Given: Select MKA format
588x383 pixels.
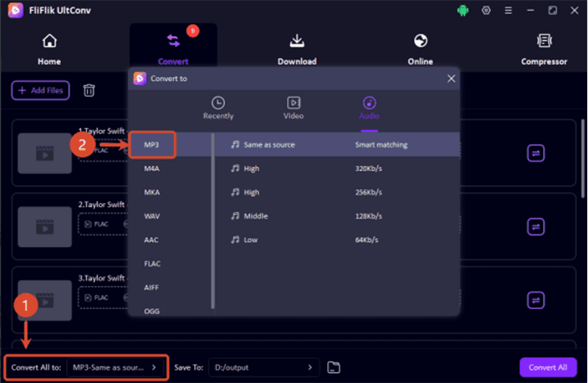Looking at the screenshot, I should pyautogui.click(x=152, y=192).
